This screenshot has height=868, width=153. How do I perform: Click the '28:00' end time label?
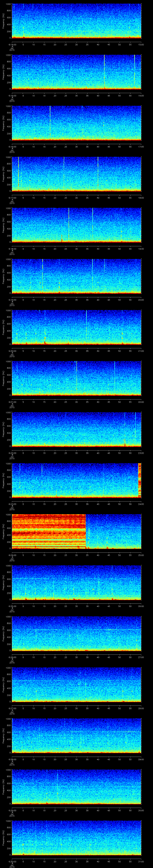pos(141,708)
